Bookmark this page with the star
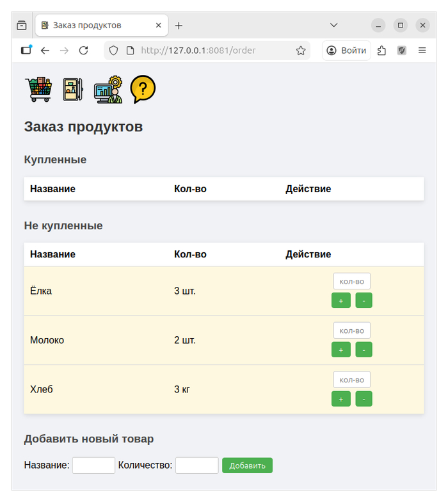Image resolution: width=448 pixels, height=502 pixels. [301, 51]
